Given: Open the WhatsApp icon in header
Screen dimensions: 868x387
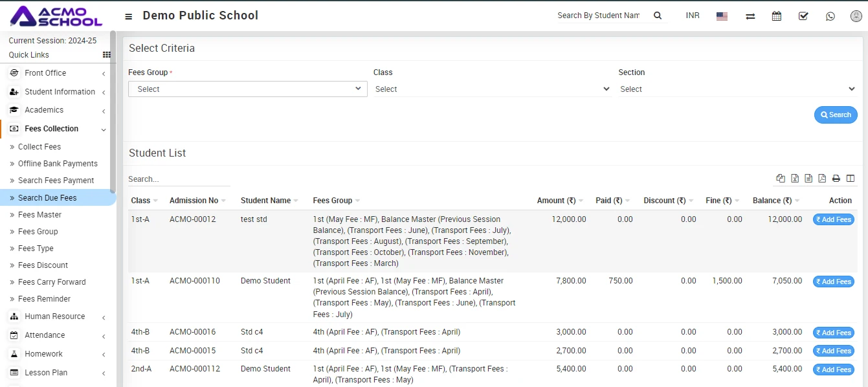Looking at the screenshot, I should 830,16.
